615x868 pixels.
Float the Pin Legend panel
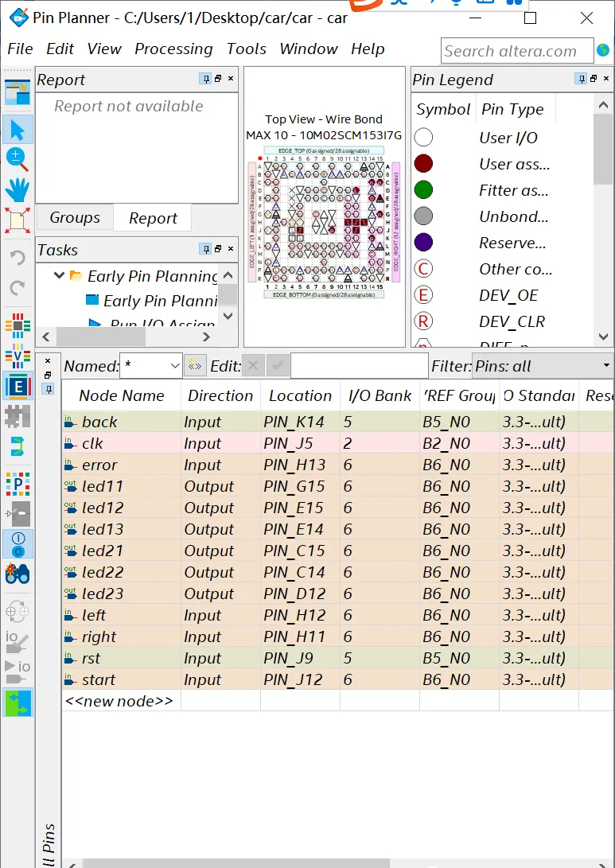pyautogui.click(x=594, y=79)
